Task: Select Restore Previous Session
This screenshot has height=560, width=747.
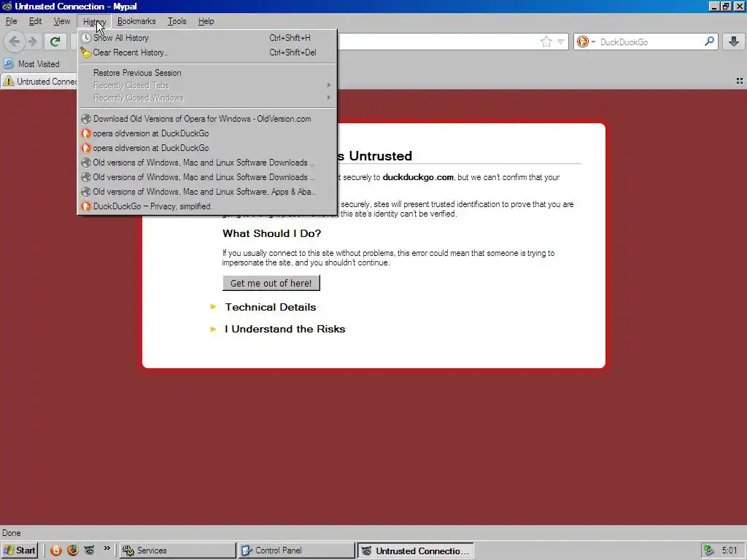Action: click(x=207, y=73)
